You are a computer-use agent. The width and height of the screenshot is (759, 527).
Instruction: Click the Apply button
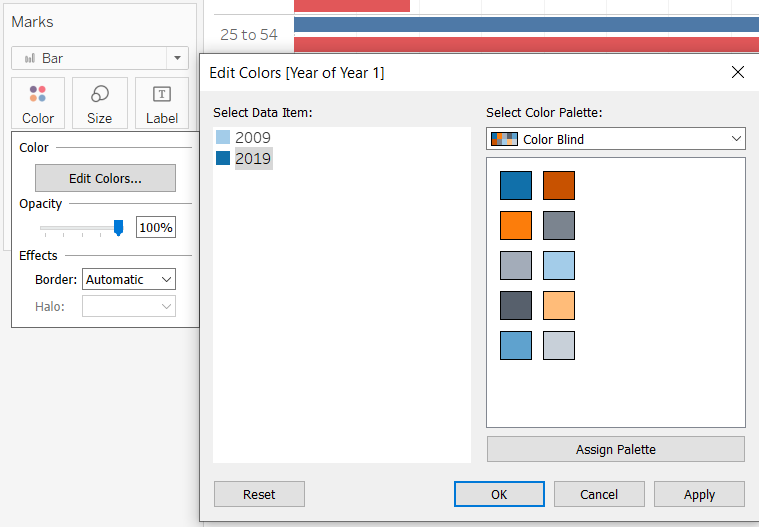(x=699, y=494)
